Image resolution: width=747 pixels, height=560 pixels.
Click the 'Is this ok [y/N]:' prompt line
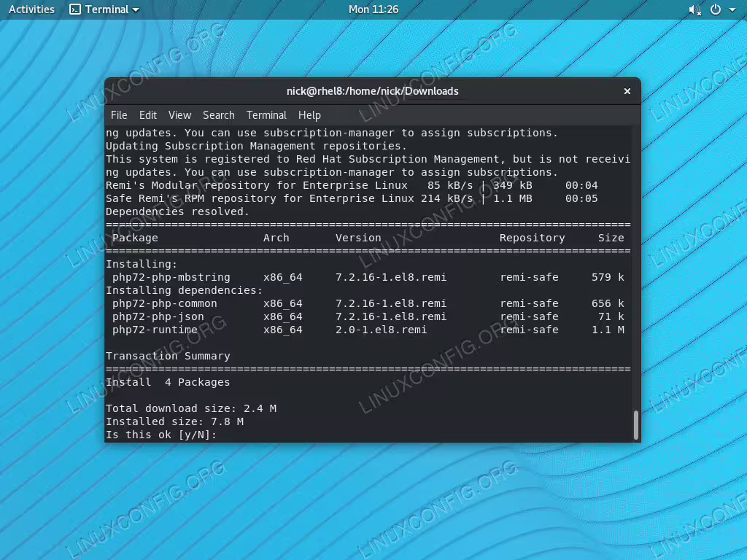point(161,435)
